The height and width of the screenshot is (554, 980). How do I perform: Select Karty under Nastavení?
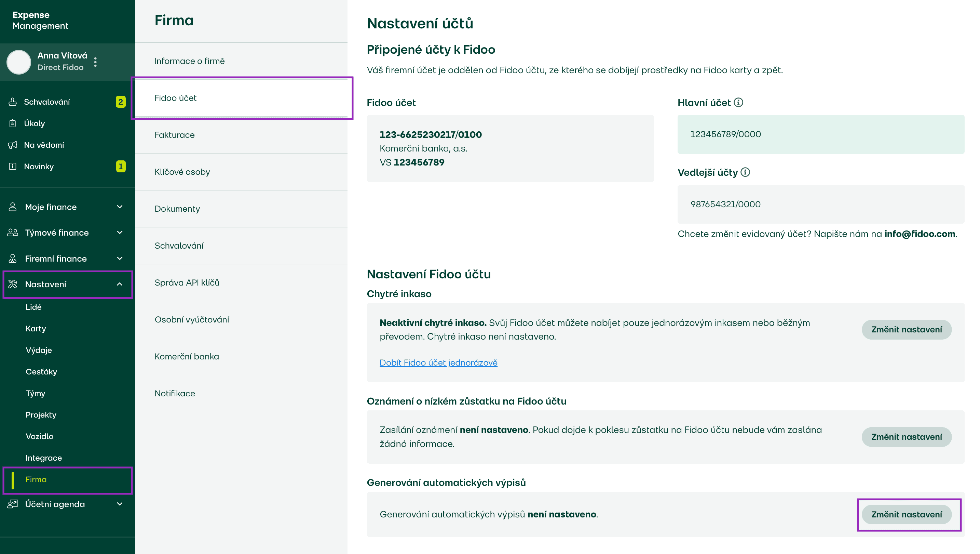tap(36, 329)
